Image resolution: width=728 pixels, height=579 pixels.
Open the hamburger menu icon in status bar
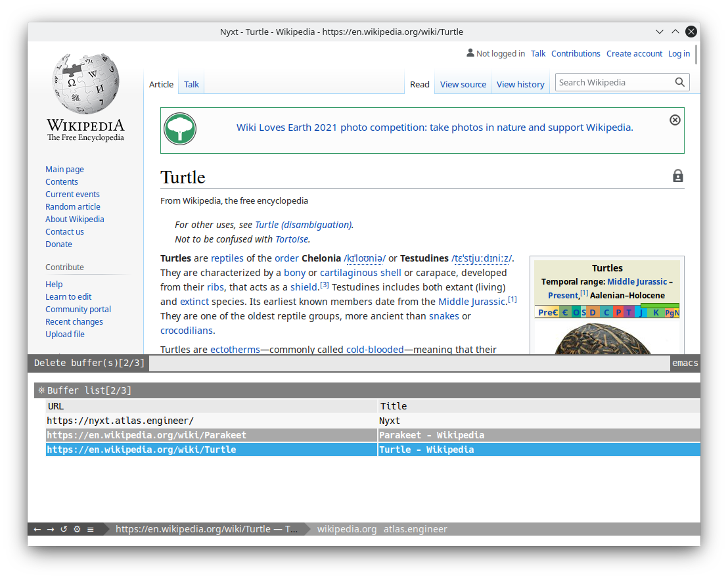pos(91,529)
